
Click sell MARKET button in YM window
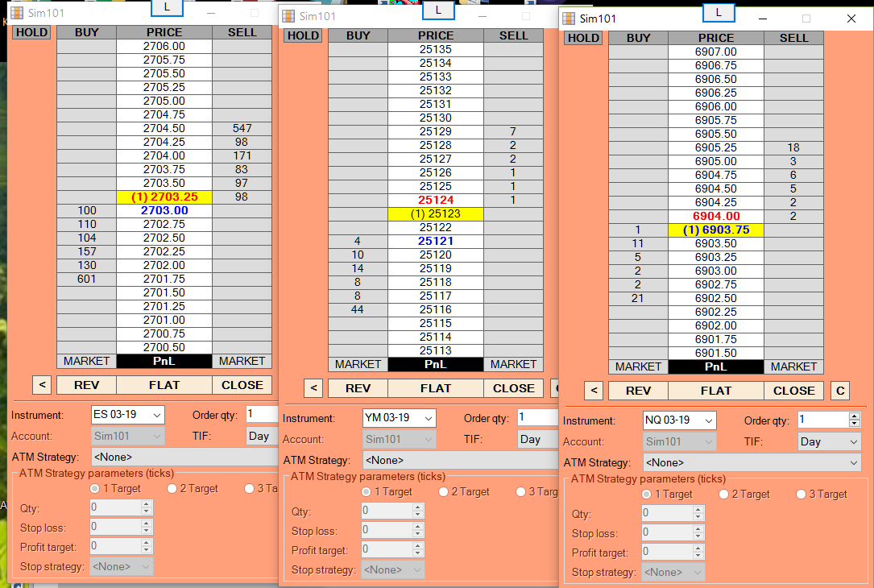(513, 365)
